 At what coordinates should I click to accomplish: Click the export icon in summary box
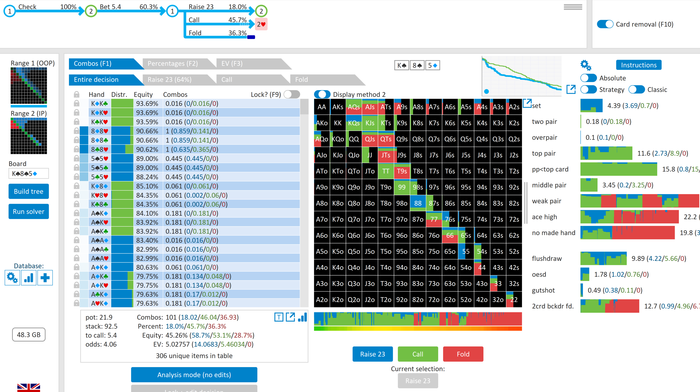[x=290, y=317]
